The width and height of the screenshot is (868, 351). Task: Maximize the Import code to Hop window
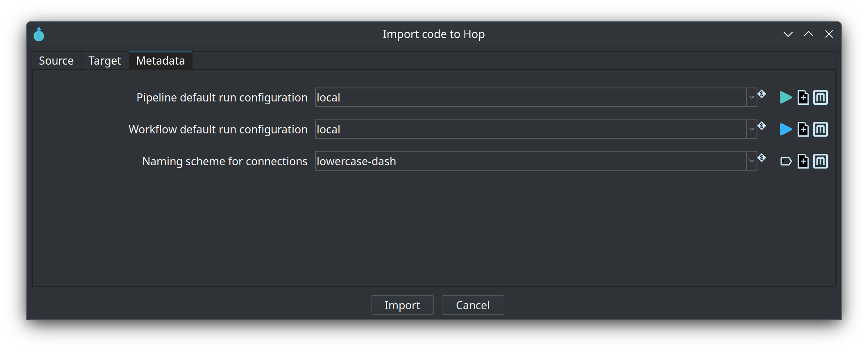[x=808, y=34]
